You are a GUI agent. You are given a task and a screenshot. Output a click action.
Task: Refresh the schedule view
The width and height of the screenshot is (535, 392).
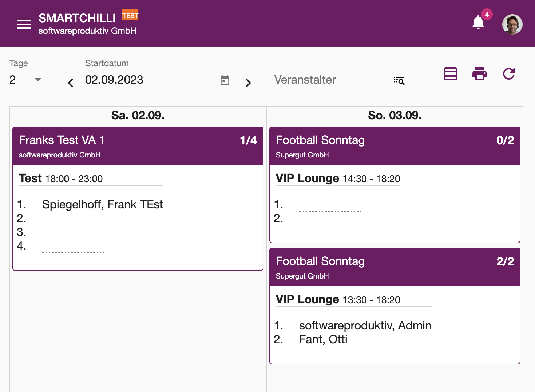pos(509,74)
